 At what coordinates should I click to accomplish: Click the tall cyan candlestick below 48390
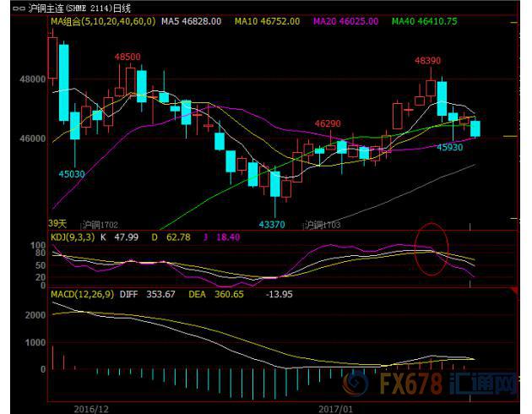point(442,99)
